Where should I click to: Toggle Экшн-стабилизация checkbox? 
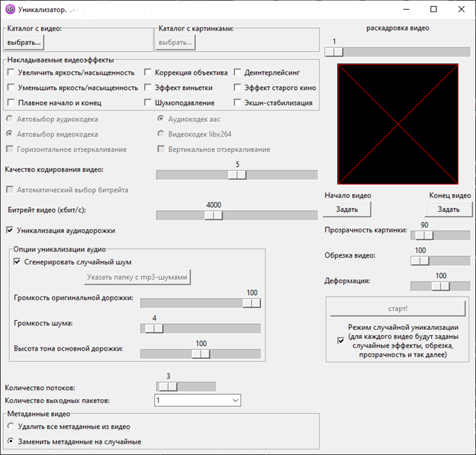pos(238,102)
